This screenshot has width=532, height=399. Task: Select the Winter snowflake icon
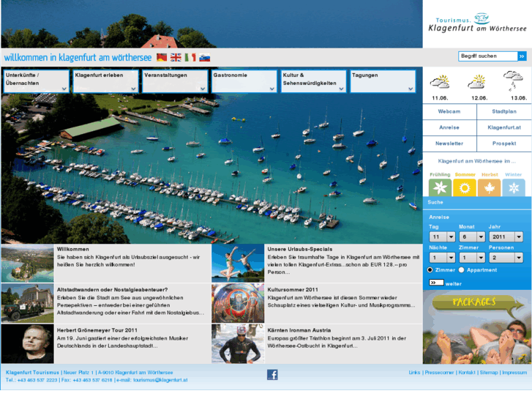[514, 187]
